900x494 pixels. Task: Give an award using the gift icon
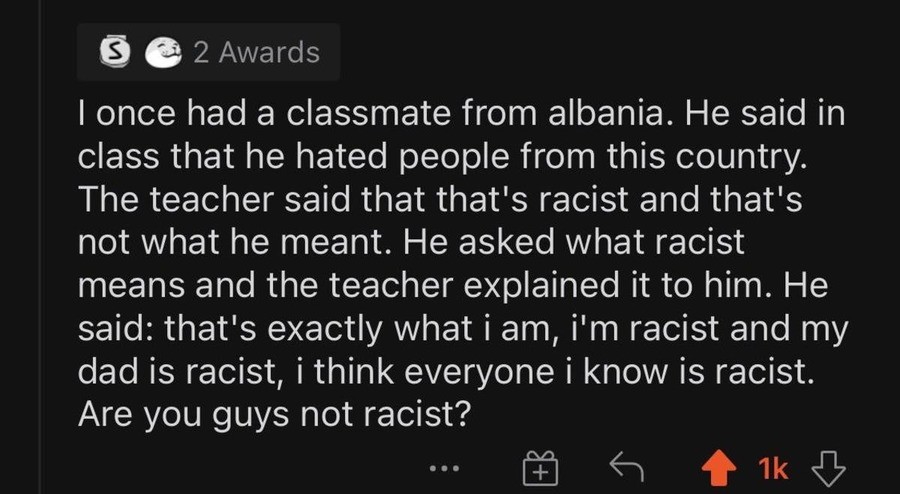(539, 465)
